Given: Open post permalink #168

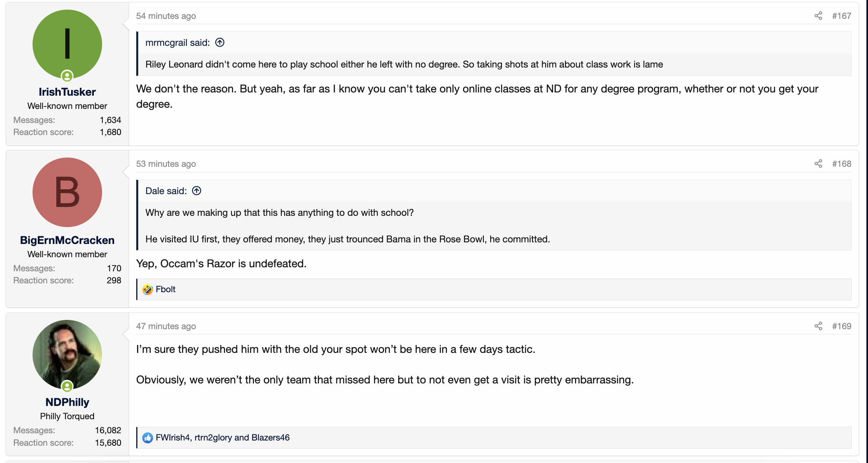Looking at the screenshot, I should [x=841, y=164].
